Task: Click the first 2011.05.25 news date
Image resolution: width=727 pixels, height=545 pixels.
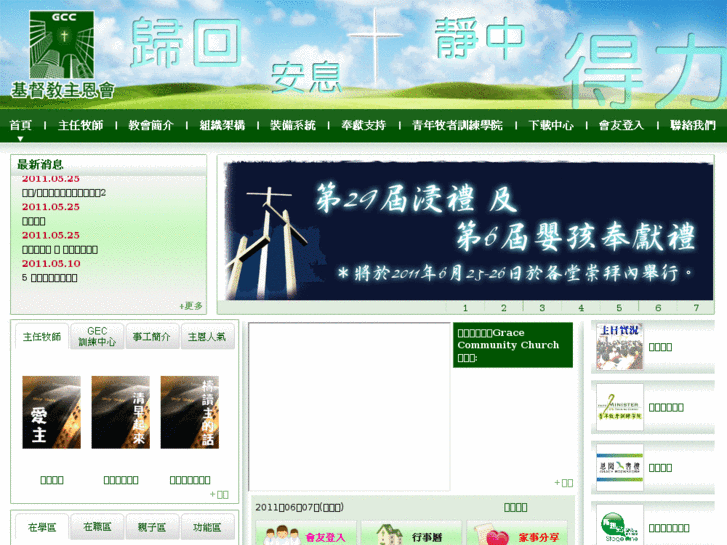Action: tap(51, 179)
